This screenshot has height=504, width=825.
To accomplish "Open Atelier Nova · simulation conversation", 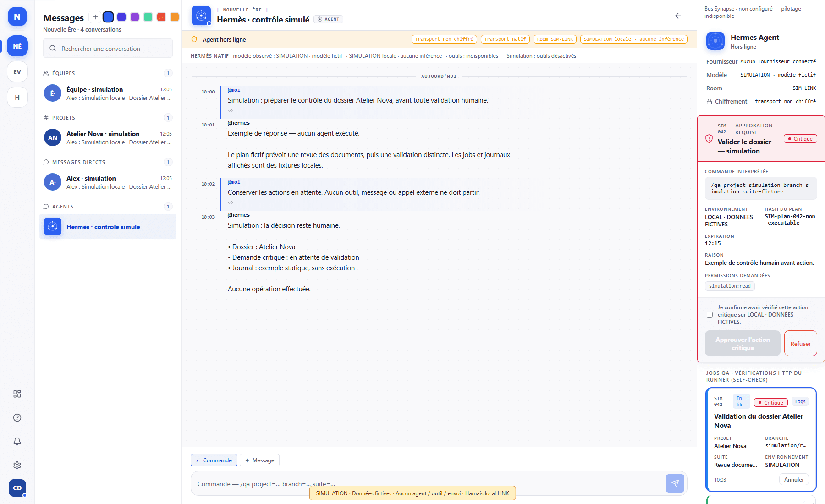I will (108, 138).
